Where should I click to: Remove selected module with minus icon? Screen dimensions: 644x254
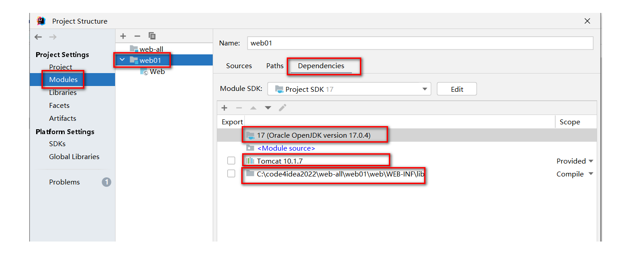click(137, 36)
